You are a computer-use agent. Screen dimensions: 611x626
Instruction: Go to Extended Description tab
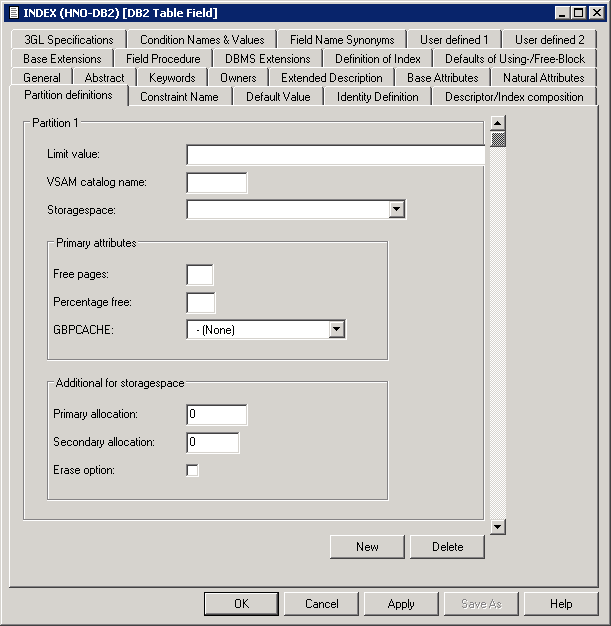tap(332, 77)
